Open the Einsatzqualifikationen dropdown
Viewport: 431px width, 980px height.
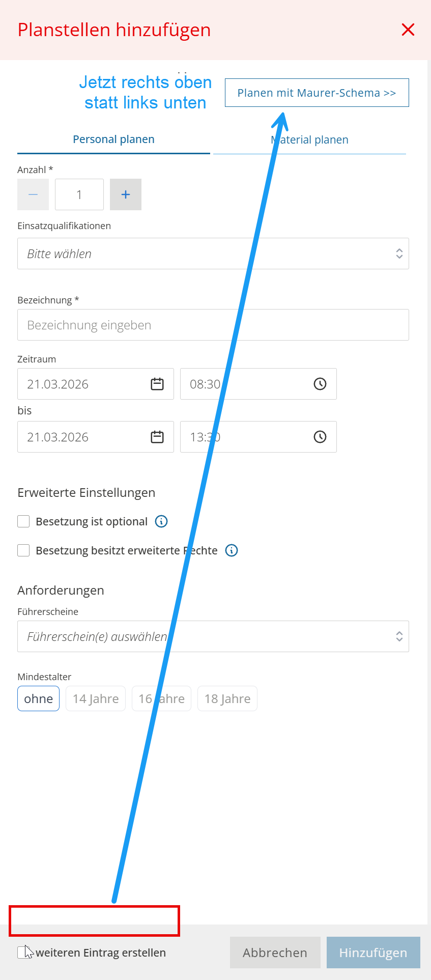[213, 254]
